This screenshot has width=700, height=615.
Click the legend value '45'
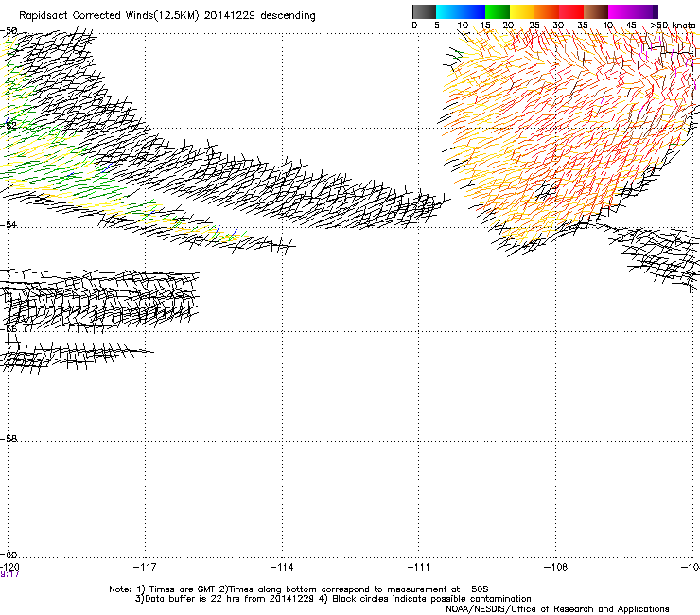click(x=631, y=26)
